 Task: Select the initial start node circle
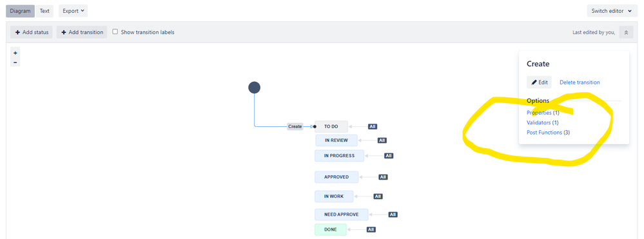click(254, 88)
